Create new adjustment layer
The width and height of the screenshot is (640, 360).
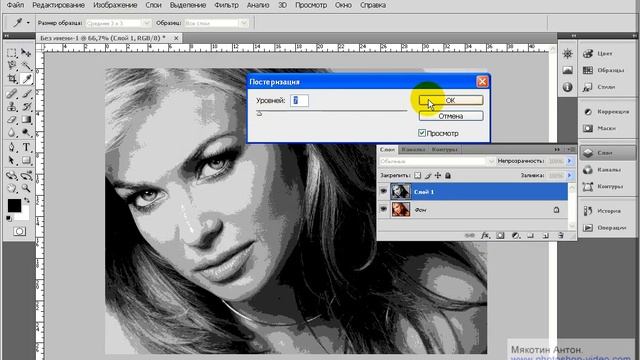click(516, 236)
